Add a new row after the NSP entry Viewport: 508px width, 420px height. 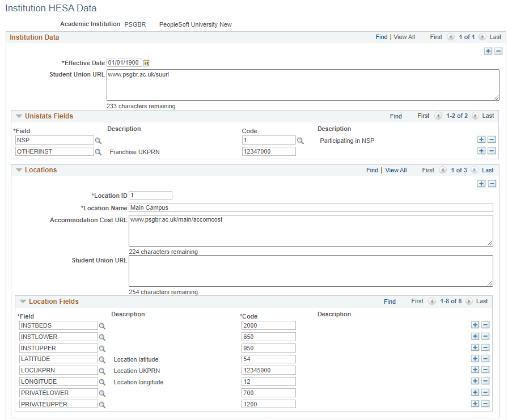pyautogui.click(x=481, y=139)
